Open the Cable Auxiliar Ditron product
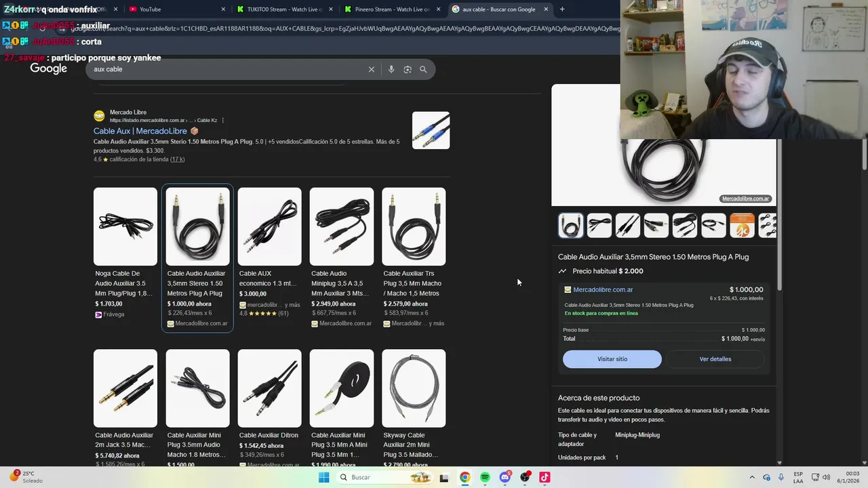This screenshot has width=868, height=488. click(x=269, y=407)
